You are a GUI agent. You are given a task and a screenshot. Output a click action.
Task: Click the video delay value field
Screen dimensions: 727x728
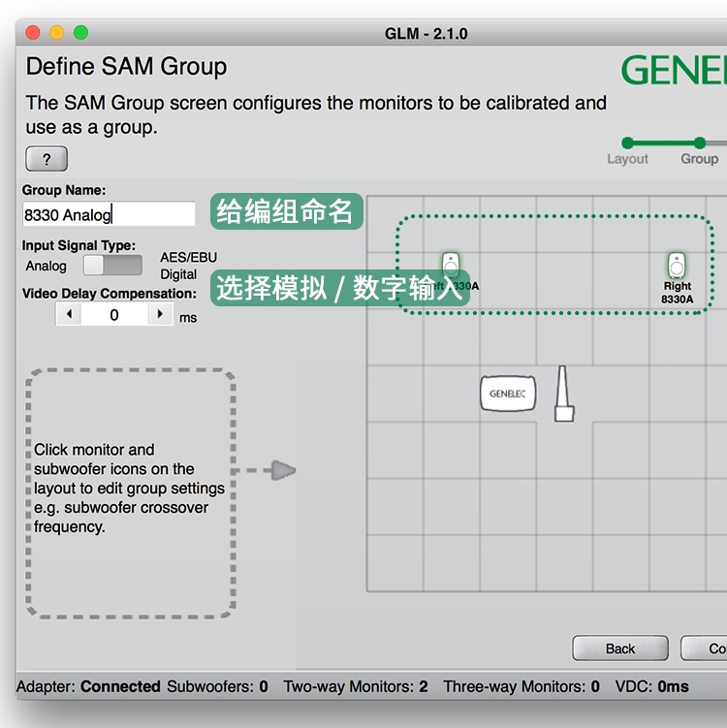point(114,314)
